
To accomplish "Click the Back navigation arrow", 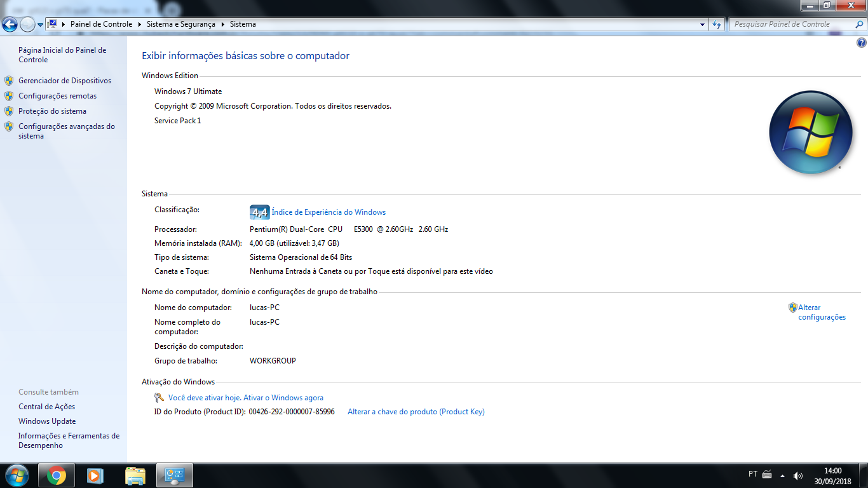I will coord(10,25).
